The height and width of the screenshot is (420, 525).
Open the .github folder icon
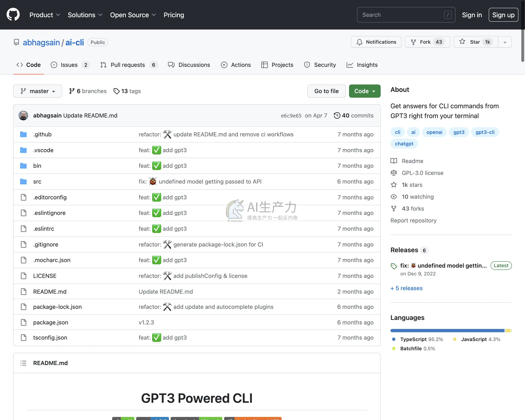point(23,134)
